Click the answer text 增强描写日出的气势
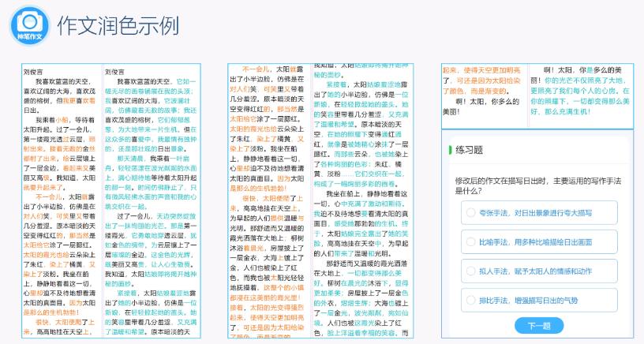 546,301
